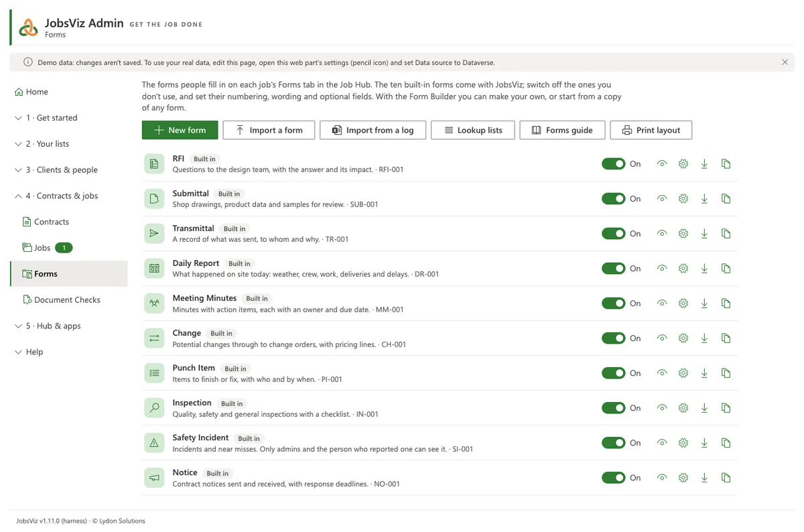Download the RFI form
Screen dimensions: 804x532
coord(704,163)
